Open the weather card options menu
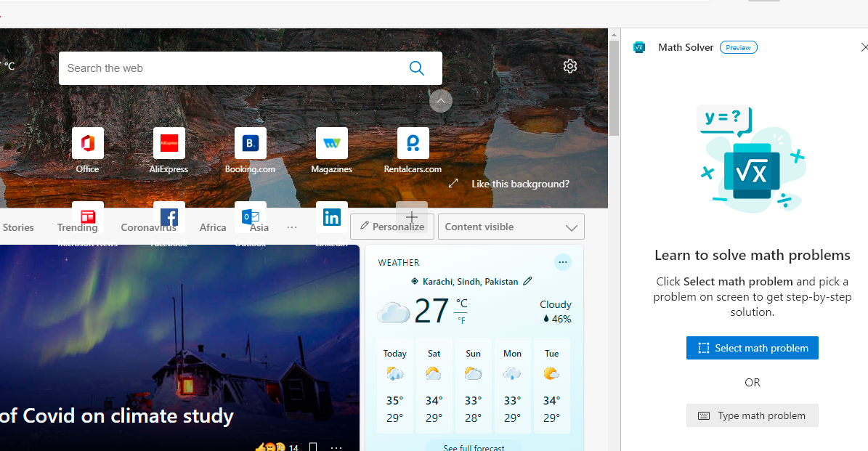The height and width of the screenshot is (451, 868). coord(563,262)
